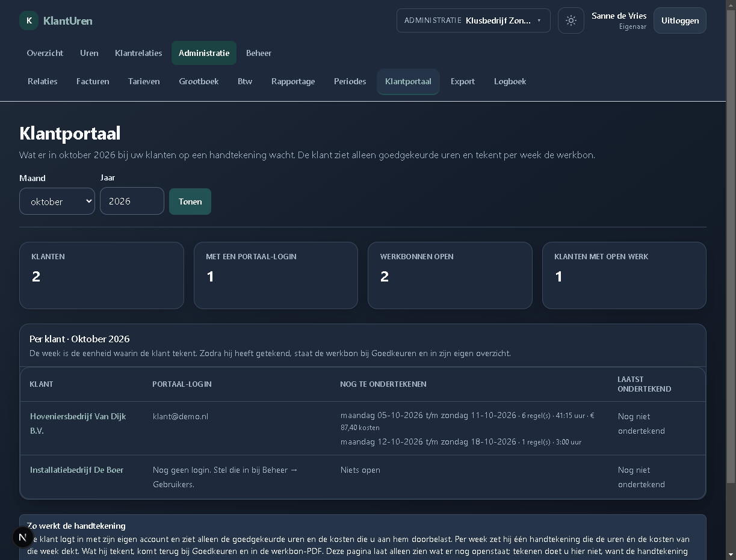
Task: Toggle the light/dark theme sun icon
Action: click(x=571, y=20)
